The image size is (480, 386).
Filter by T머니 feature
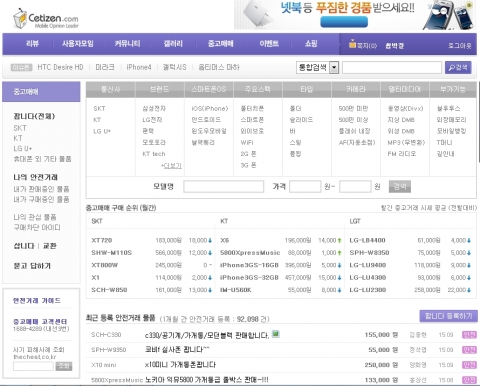(445, 143)
